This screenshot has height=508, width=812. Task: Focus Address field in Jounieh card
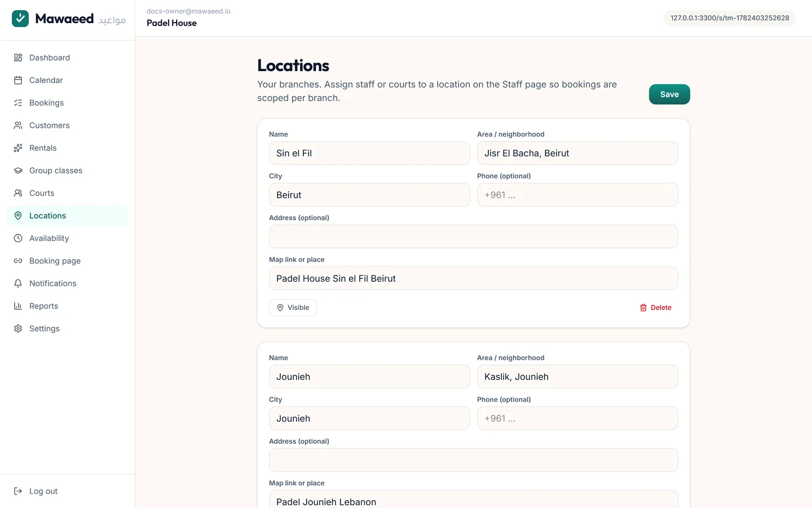click(474, 460)
